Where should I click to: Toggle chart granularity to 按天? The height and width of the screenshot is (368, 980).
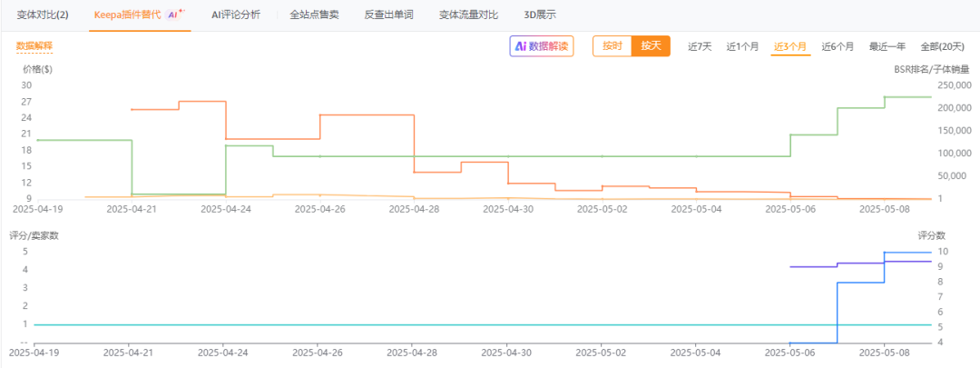click(651, 46)
